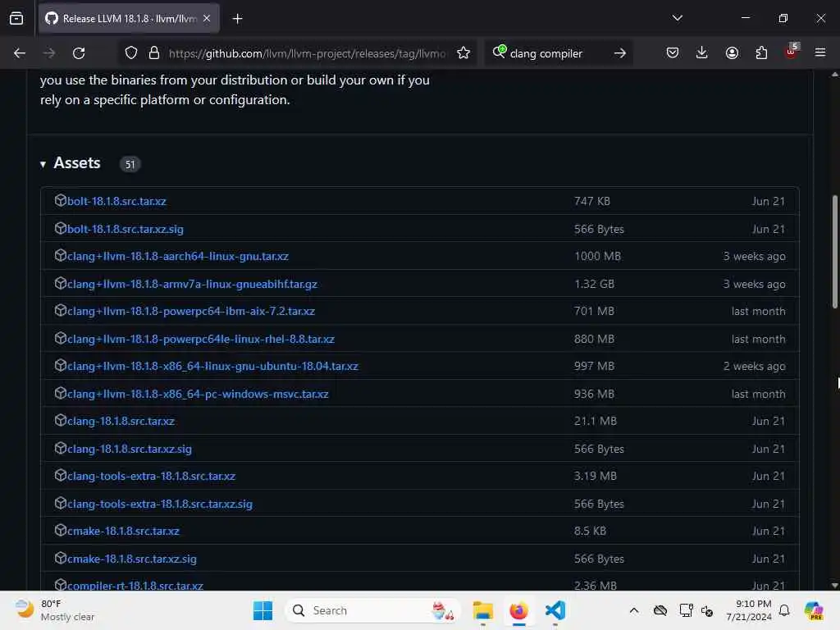Download cmake-18.1.8.src.tar.xz
The image size is (840, 630).
123,532
